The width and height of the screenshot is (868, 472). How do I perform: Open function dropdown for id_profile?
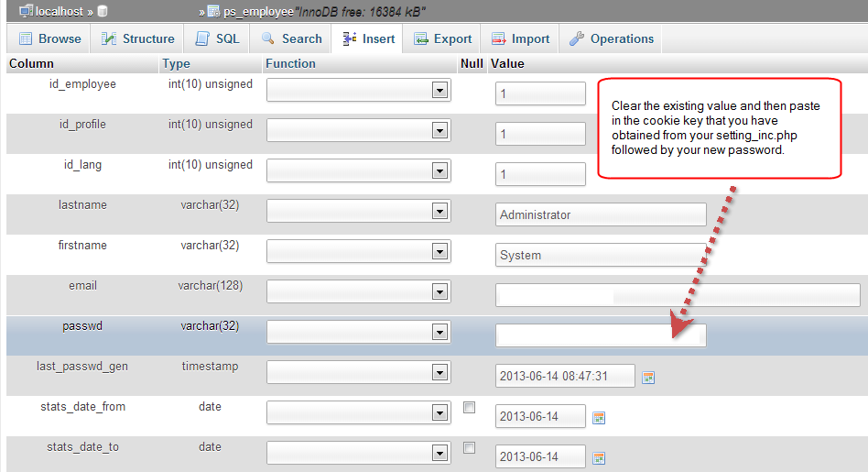pyautogui.click(x=359, y=131)
